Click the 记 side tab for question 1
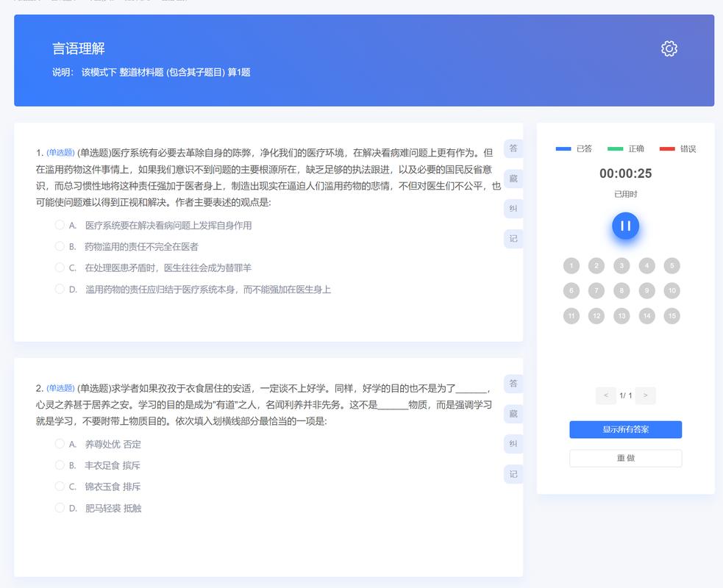Image resolution: width=723 pixels, height=588 pixels. coord(513,239)
